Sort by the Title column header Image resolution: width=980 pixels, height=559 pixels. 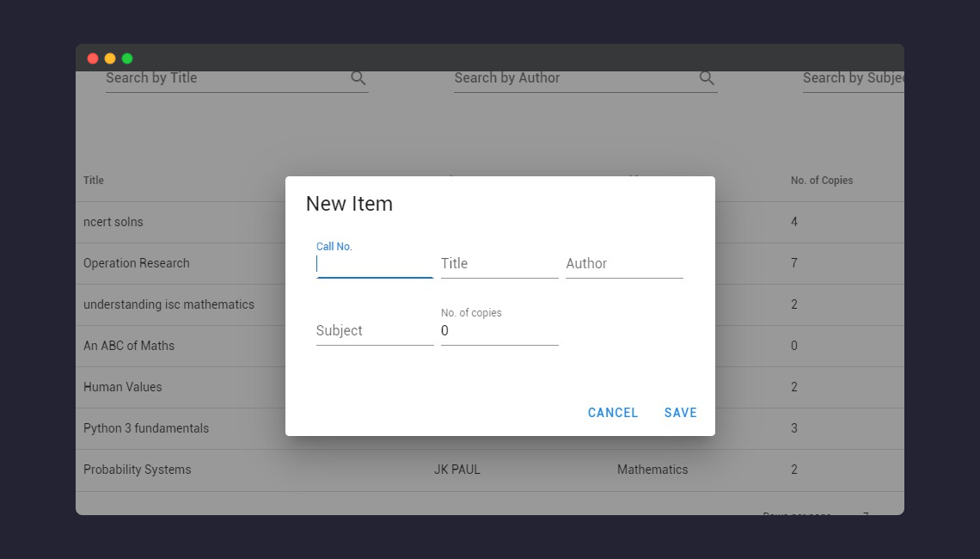click(94, 180)
